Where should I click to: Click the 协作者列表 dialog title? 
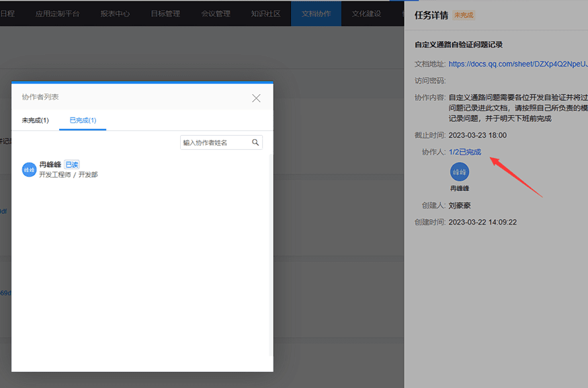coord(40,98)
